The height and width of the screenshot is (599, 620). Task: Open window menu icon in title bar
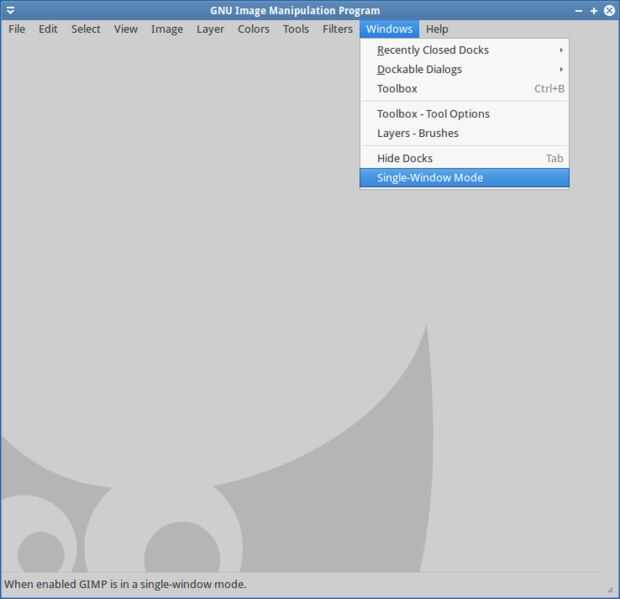11,10
